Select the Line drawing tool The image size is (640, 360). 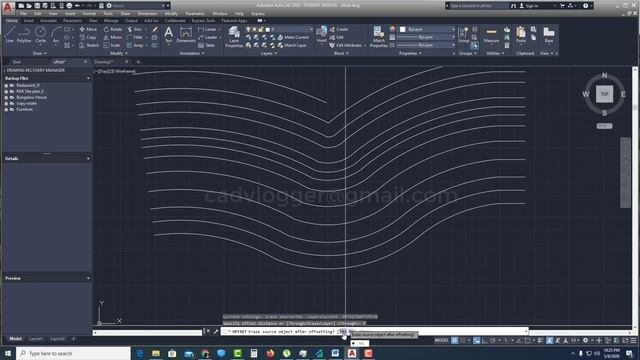pyautogui.click(x=10, y=35)
